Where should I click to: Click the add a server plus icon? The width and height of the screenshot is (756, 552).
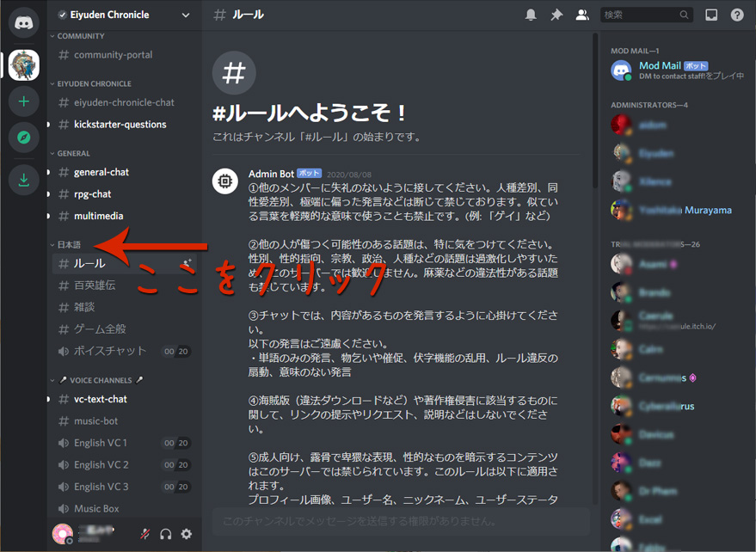[23, 101]
